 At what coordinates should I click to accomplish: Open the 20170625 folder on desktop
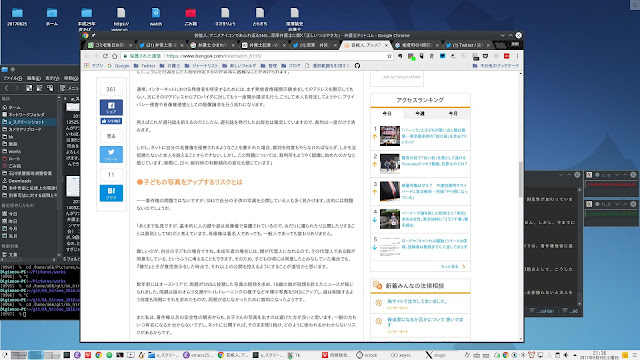(x=17, y=17)
